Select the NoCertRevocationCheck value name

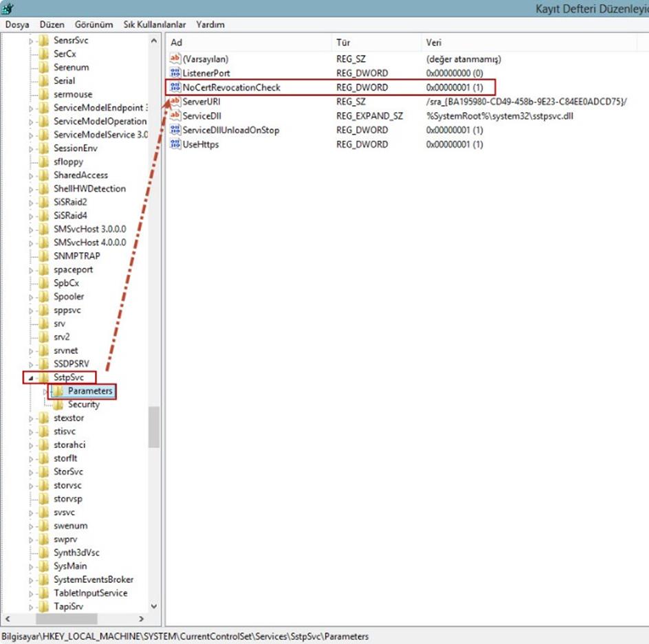click(x=232, y=87)
